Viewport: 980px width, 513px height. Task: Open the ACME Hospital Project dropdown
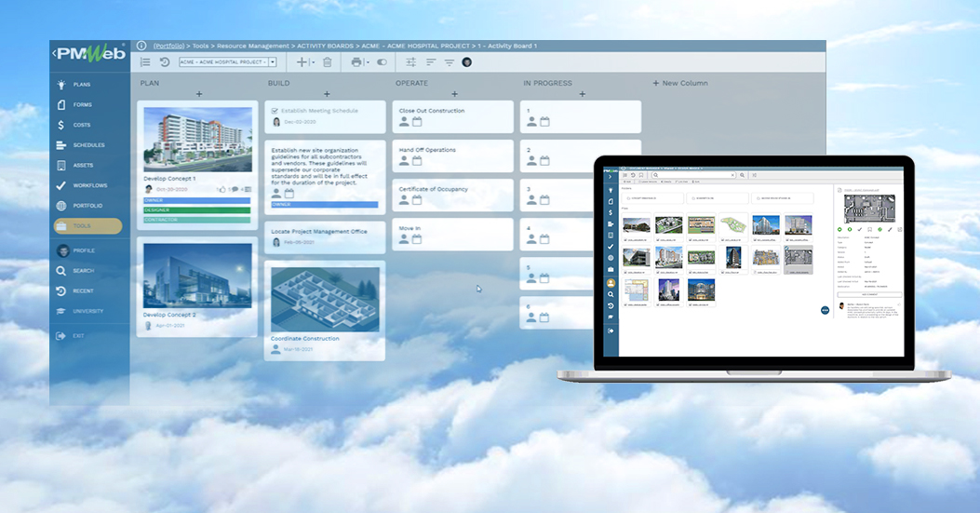click(273, 62)
